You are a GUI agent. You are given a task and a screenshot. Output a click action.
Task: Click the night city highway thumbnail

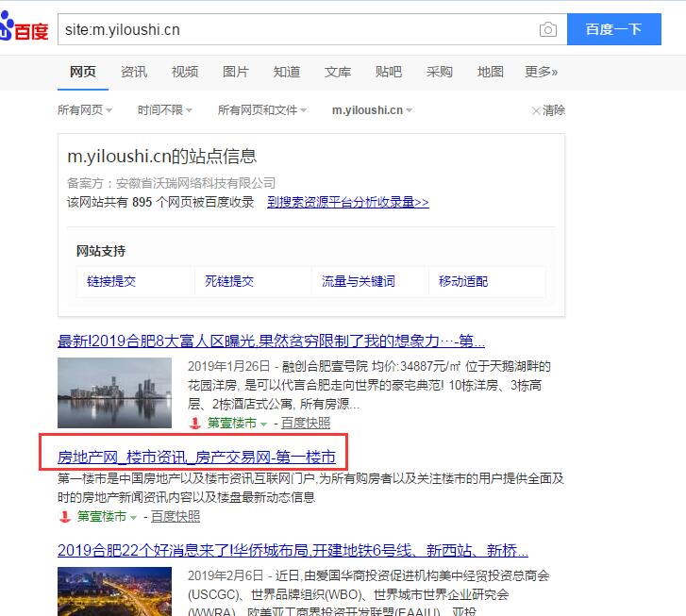pyautogui.click(x=114, y=591)
